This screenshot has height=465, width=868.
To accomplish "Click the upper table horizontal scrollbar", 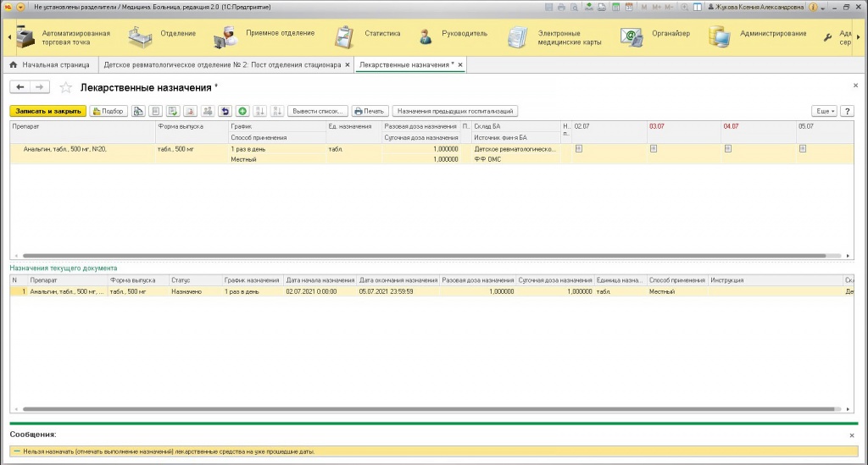I will [424, 256].
